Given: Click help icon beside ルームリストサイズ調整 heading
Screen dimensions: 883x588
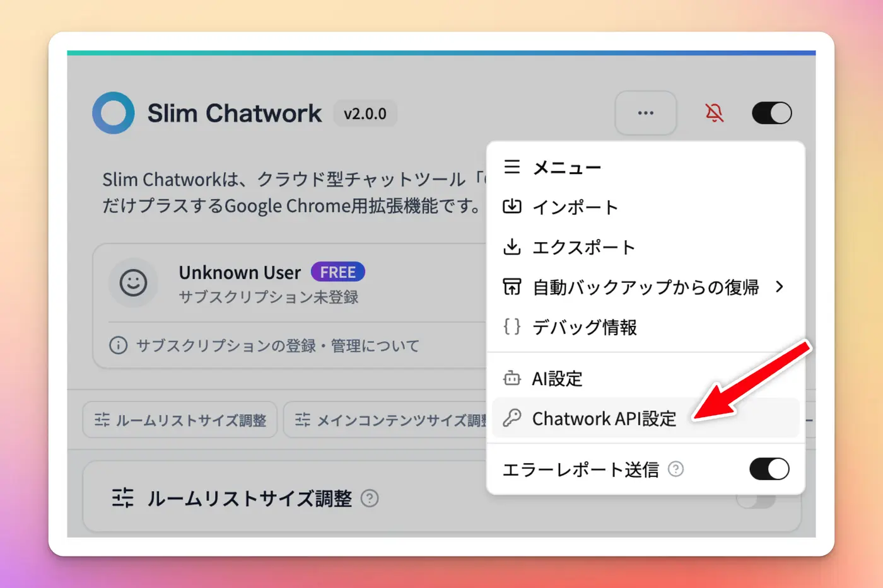Looking at the screenshot, I should (370, 499).
